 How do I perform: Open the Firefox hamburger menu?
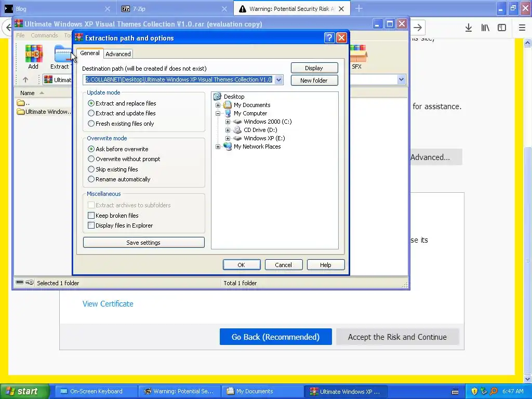[522, 28]
